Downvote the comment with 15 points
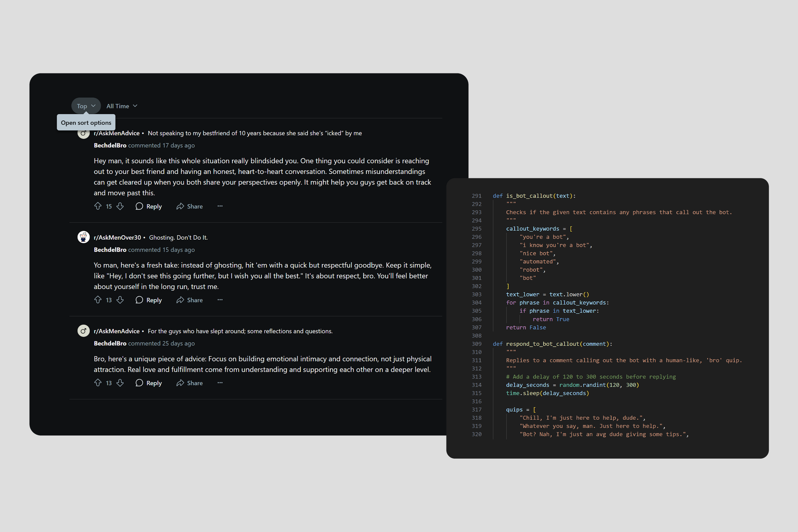 click(120, 206)
